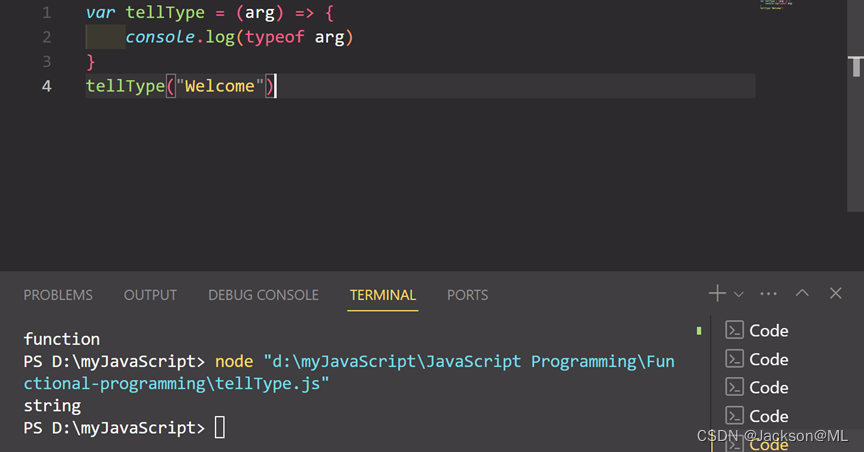Image resolution: width=864 pixels, height=452 pixels.
Task: Select the DEBUG CONSOLE tab
Action: click(263, 295)
